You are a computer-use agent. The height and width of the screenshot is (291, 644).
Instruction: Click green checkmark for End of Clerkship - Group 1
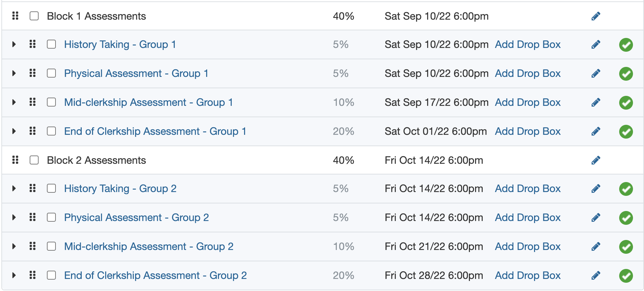click(626, 131)
